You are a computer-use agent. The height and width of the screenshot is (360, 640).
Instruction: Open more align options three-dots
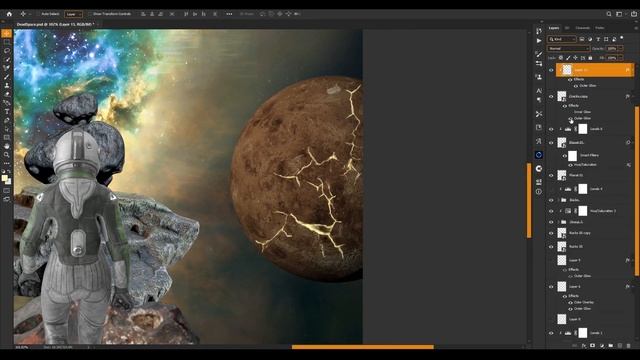(229, 14)
